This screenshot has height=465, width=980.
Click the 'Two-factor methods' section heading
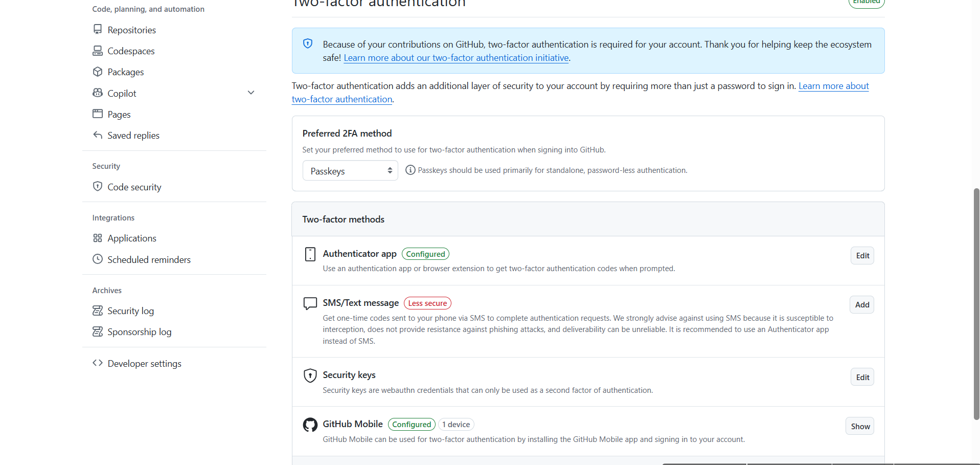click(x=344, y=219)
